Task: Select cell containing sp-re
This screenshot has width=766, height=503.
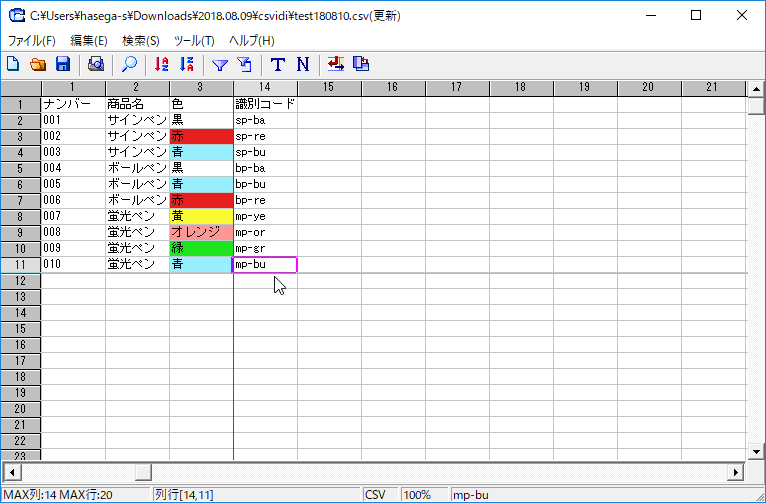Action: 265,136
